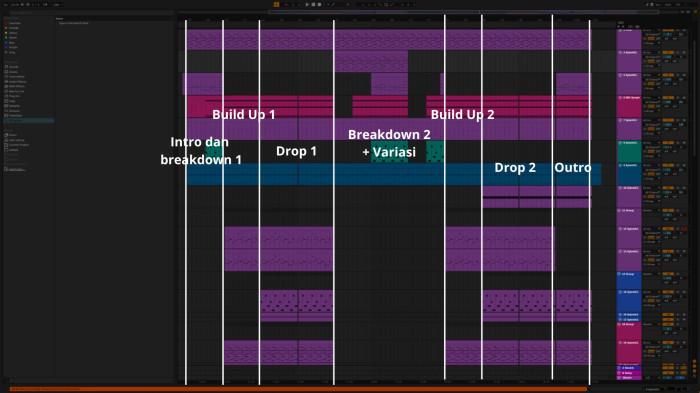Collapse the blue 14 Group track

[620, 274]
